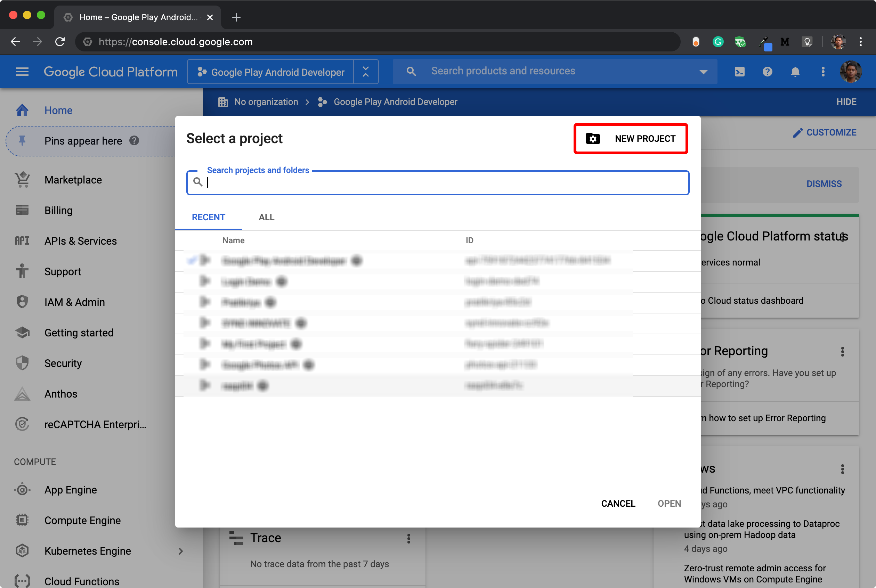Click the HIDE link in breadcrumb bar
The width and height of the screenshot is (876, 588).
pos(846,101)
